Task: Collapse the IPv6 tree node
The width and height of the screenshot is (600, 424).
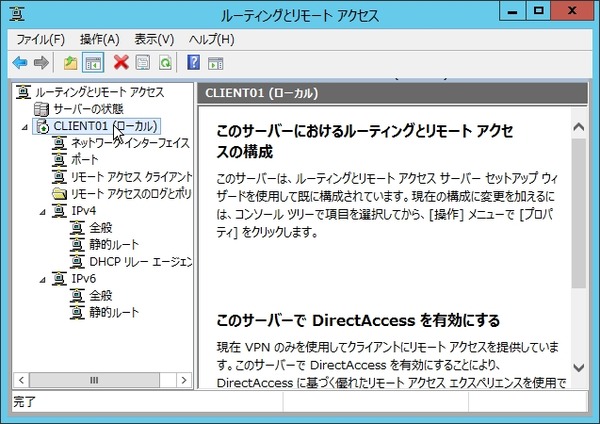Action: tap(43, 279)
